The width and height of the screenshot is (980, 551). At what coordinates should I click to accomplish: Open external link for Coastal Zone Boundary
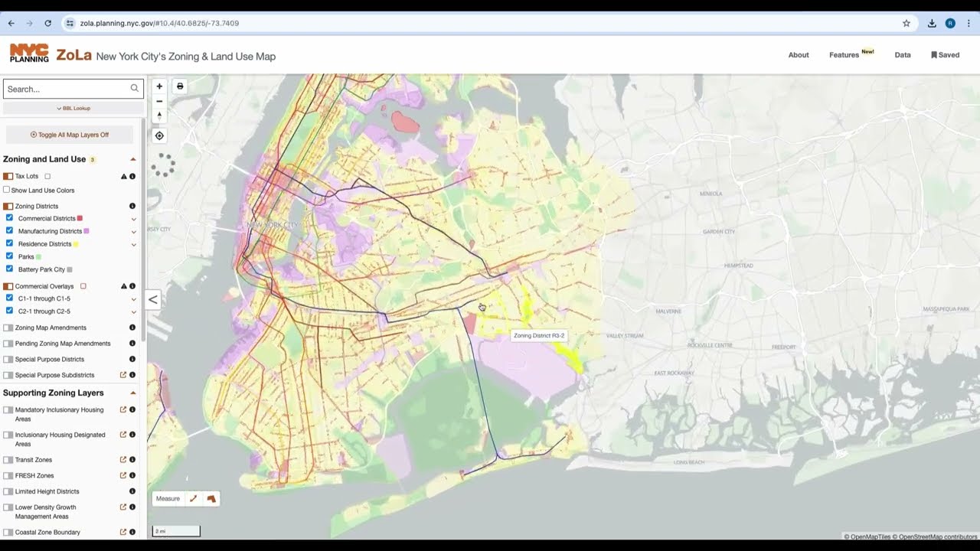pos(123,532)
